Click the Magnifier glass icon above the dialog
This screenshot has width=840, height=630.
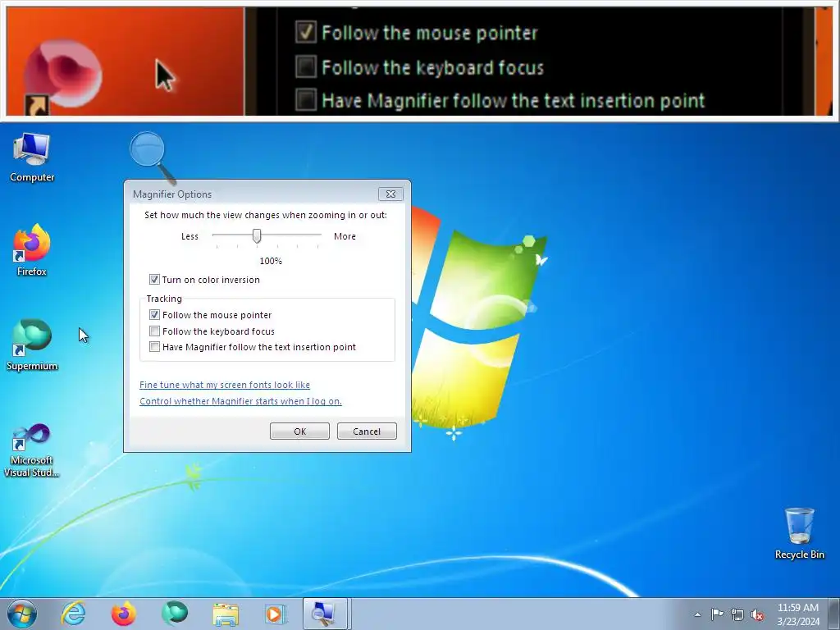[x=152, y=157]
